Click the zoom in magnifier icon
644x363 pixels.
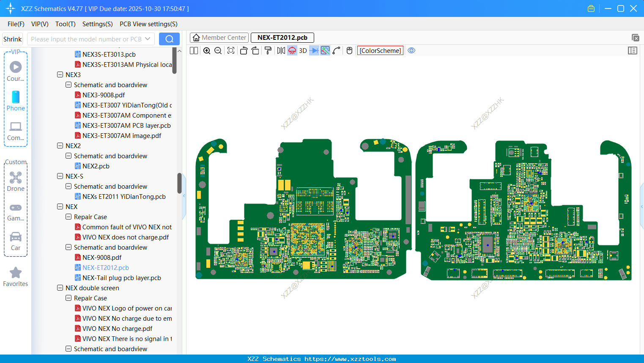point(207,51)
